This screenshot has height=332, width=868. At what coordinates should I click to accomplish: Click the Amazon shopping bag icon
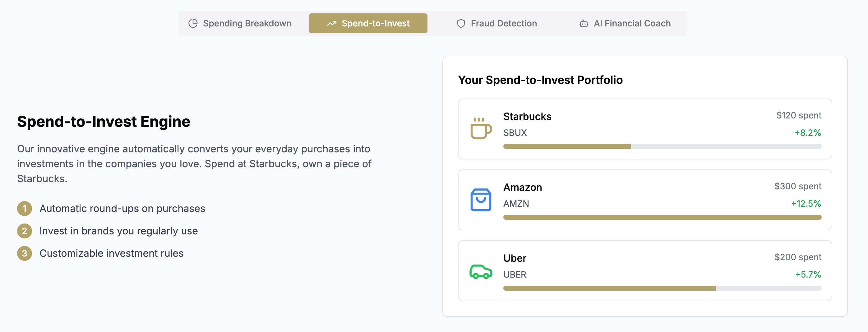(481, 200)
